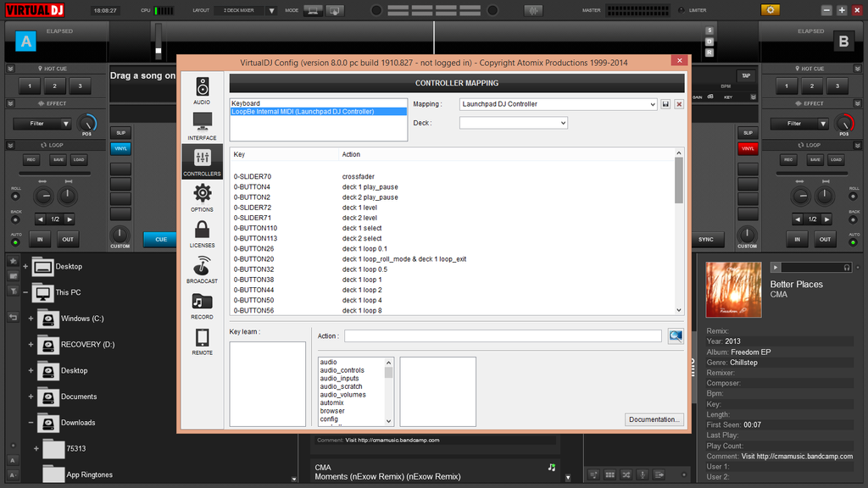Select the Controllers config section

coord(202,162)
